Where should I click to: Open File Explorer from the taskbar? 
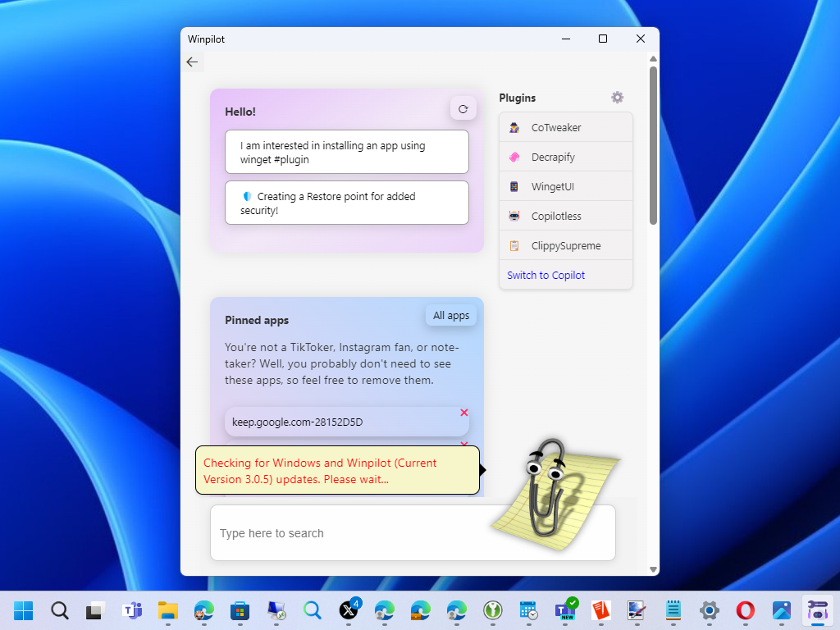pos(167,610)
